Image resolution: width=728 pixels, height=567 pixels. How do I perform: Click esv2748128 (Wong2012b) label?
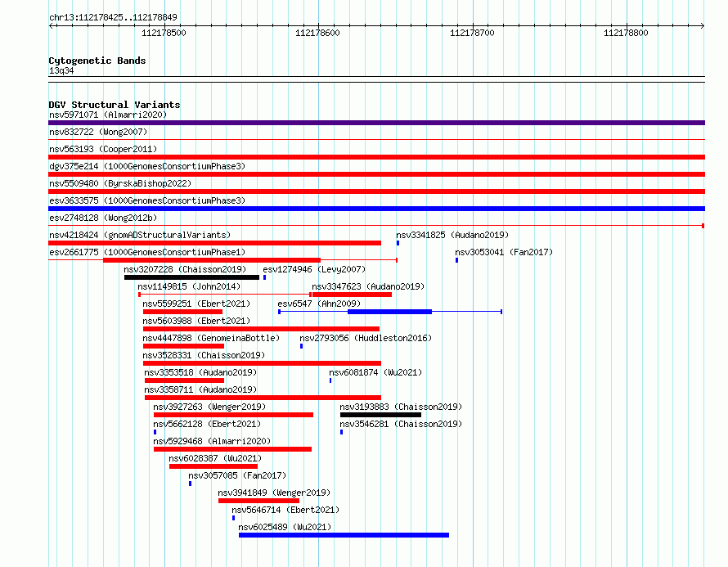click(103, 218)
